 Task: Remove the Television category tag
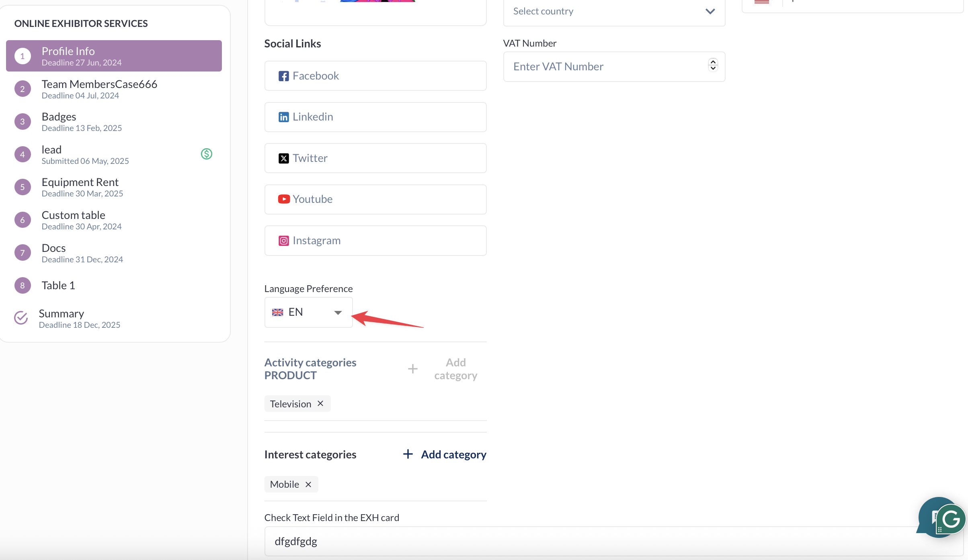(320, 403)
